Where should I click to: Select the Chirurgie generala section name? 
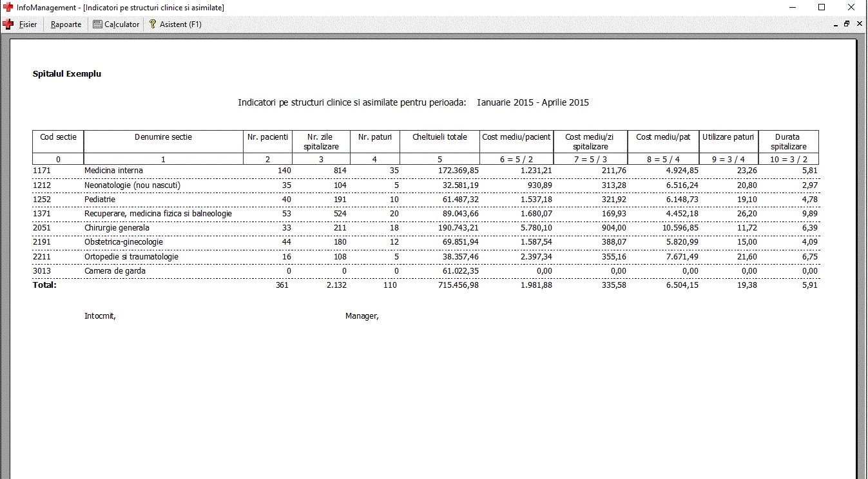point(117,228)
